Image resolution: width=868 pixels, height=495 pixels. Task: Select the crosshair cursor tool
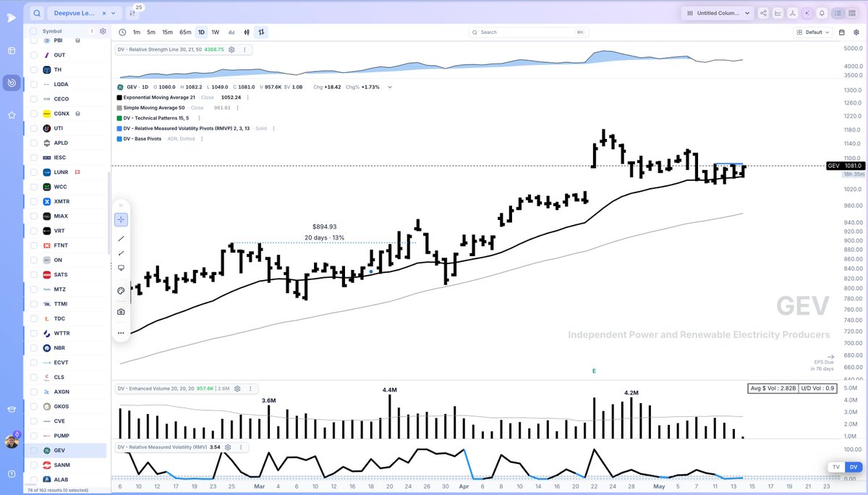click(x=121, y=219)
